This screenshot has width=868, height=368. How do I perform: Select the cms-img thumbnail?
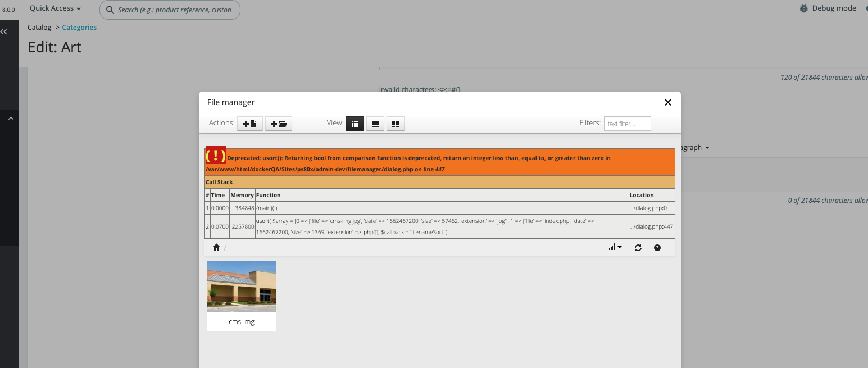point(241,287)
